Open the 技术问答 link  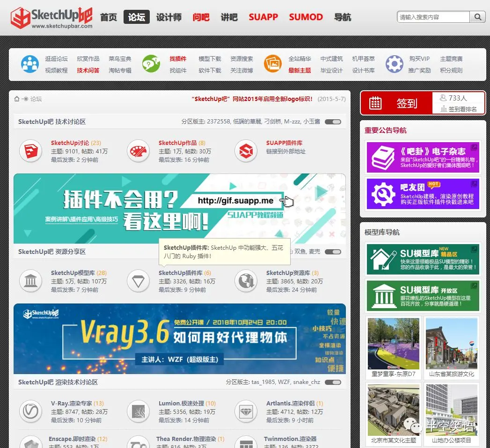(88, 70)
